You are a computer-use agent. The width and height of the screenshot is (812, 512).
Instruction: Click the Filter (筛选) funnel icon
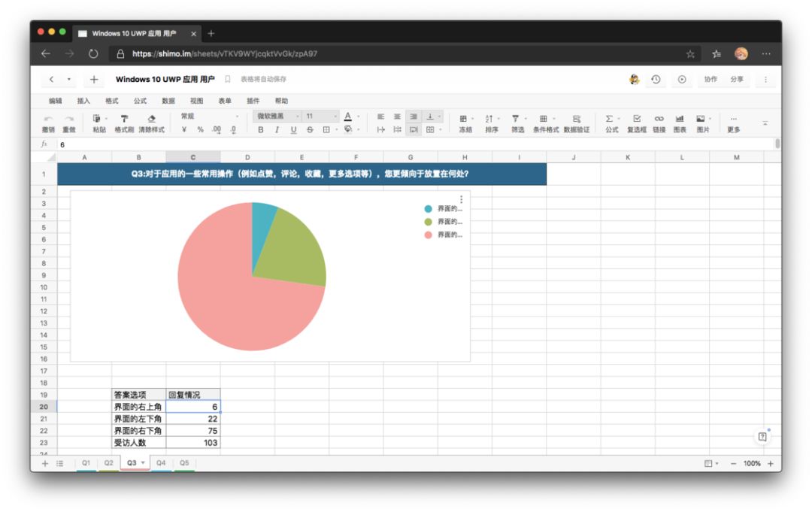pyautogui.click(x=515, y=119)
